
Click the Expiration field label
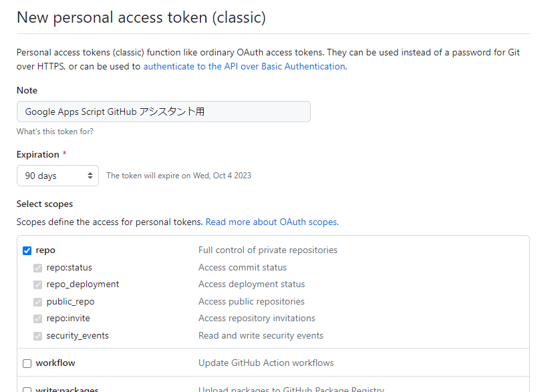point(38,154)
